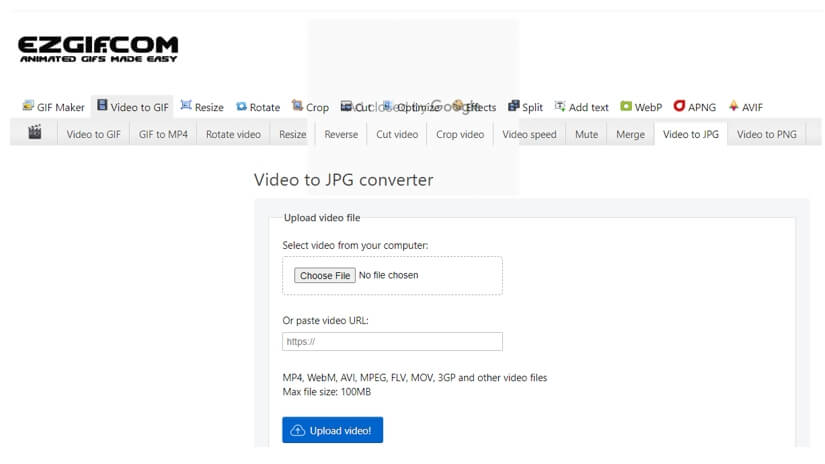Open the AVIF tools
Image resolution: width=825 pixels, height=464 pixels.
click(746, 107)
